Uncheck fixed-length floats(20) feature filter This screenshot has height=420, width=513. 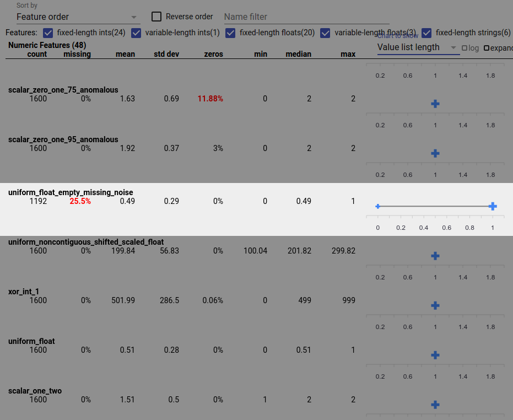(230, 33)
